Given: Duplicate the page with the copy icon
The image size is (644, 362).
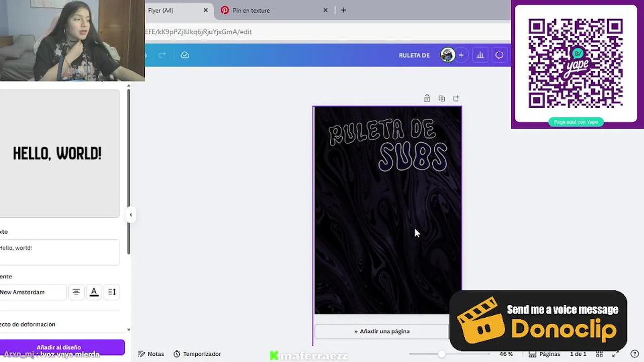Looking at the screenshot, I should click(x=441, y=99).
